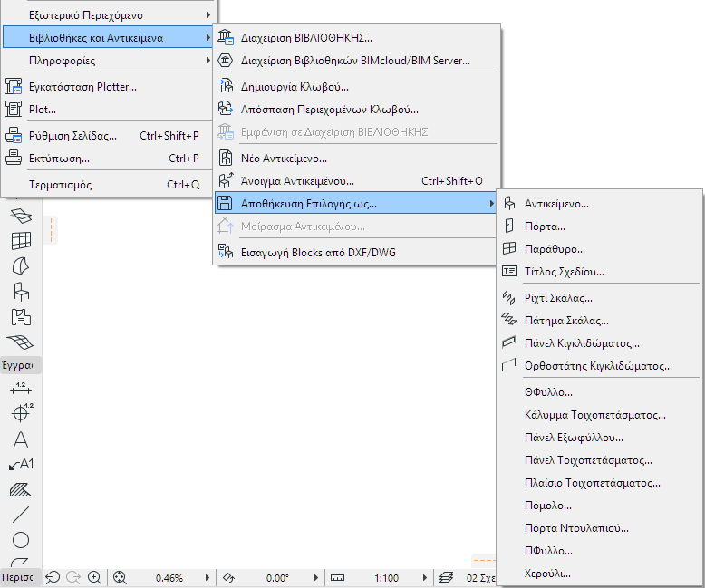This screenshot has width=705, height=588.
Task: Open the zoom percentage dropdown arrow
Action: (208, 578)
